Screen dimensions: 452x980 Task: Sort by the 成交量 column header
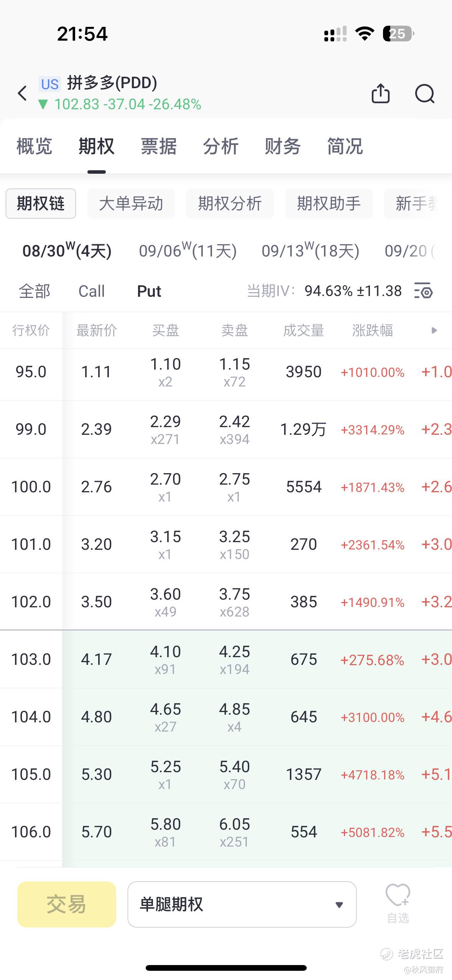tap(303, 331)
